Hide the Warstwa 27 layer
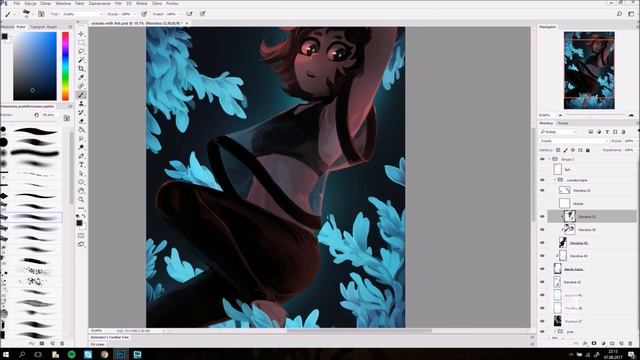This screenshot has width=640, height=360. pyautogui.click(x=542, y=321)
